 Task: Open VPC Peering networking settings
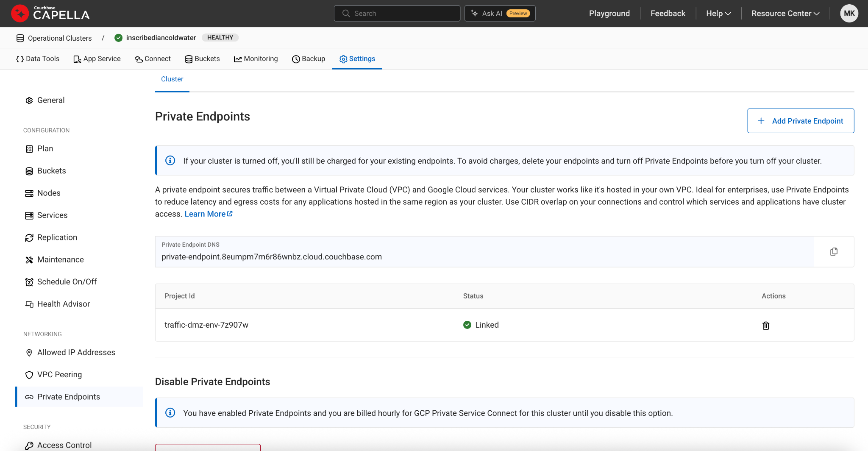[59, 375]
